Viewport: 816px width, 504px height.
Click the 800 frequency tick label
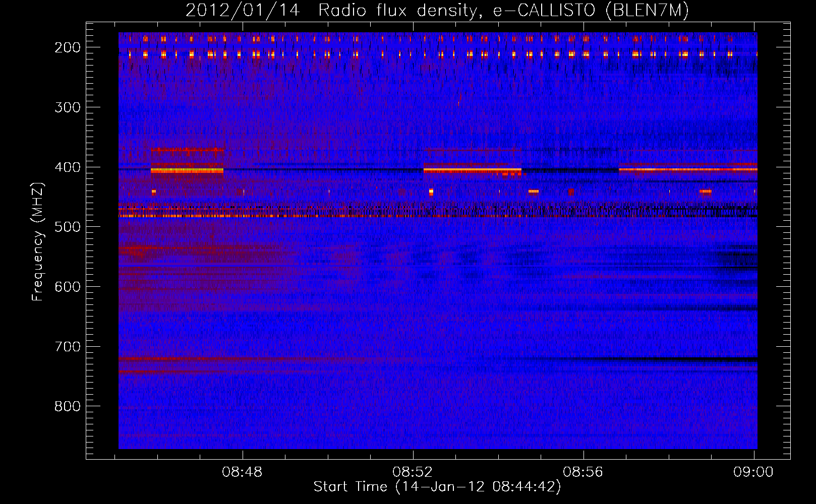click(68, 406)
